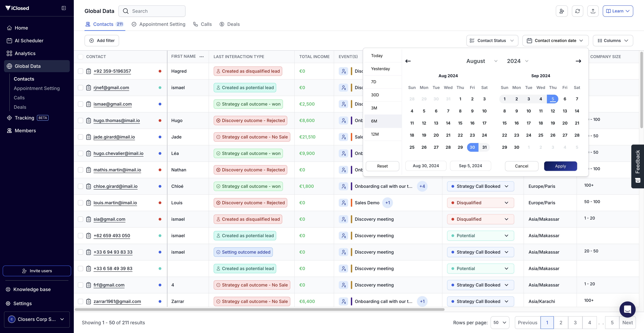
Task: Open the chat support bubble icon
Action: pos(627,309)
